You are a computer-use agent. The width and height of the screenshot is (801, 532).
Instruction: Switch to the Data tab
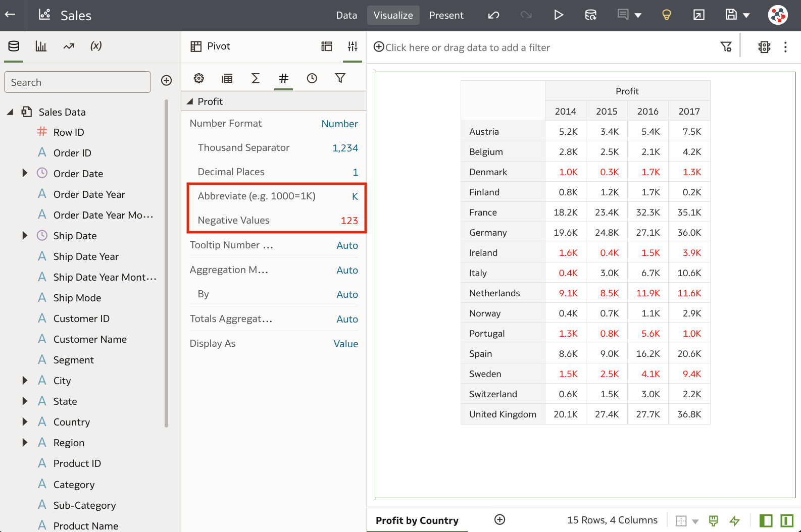click(346, 15)
